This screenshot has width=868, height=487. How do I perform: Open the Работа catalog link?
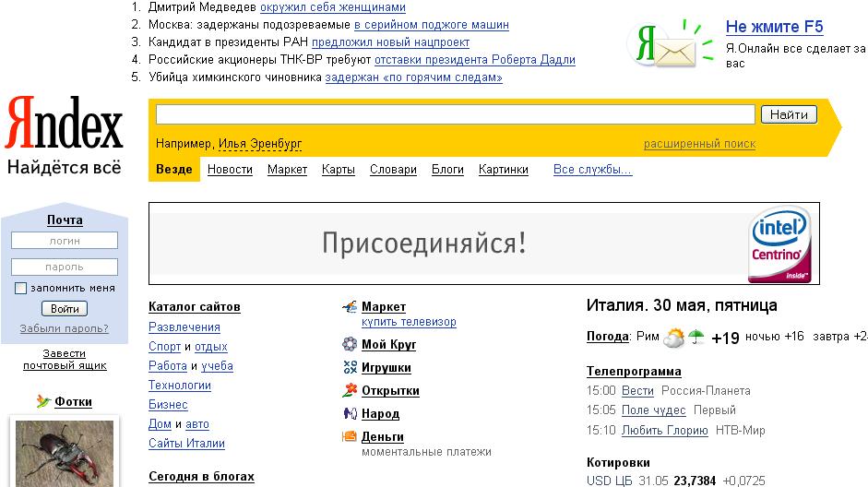pyautogui.click(x=168, y=366)
